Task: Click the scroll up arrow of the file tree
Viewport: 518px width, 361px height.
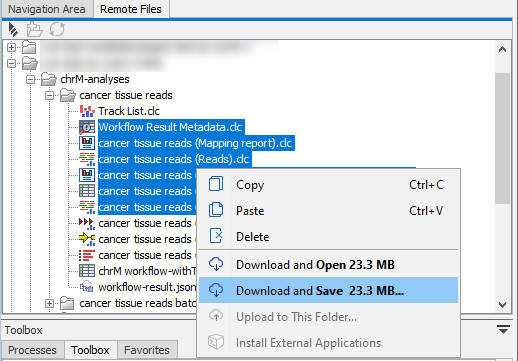Action: 502,50
